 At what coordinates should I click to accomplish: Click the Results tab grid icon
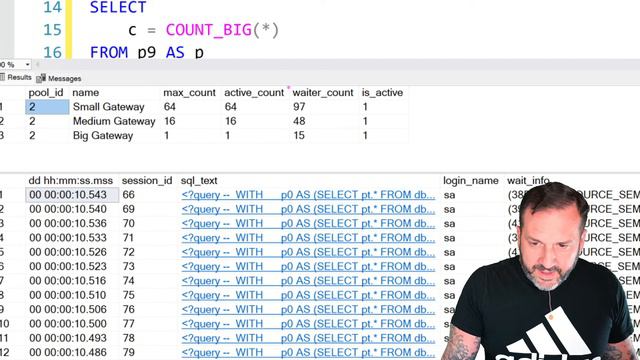[x=2, y=77]
